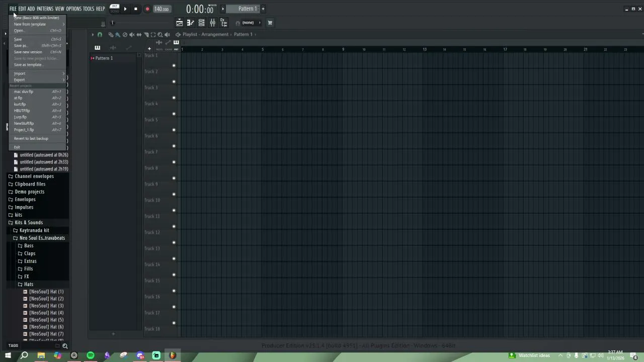The height and width of the screenshot is (362, 644).
Task: Toggle mute dot on Track 9
Action: click(174, 194)
